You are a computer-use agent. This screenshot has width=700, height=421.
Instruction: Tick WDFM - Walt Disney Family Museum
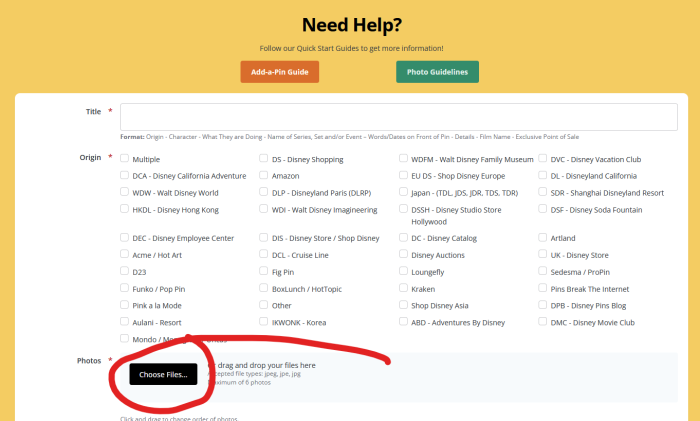click(x=403, y=159)
